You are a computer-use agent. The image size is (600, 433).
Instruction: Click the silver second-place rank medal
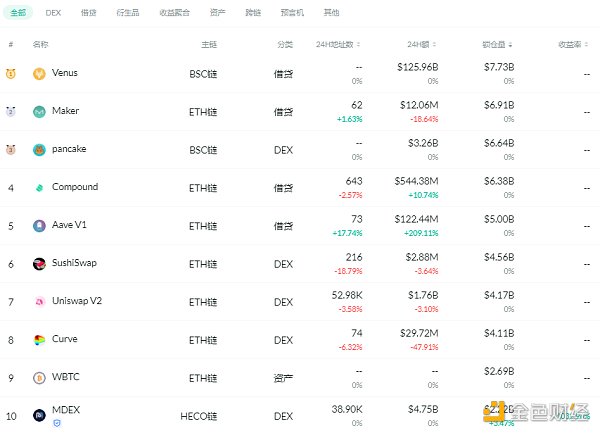point(11,111)
